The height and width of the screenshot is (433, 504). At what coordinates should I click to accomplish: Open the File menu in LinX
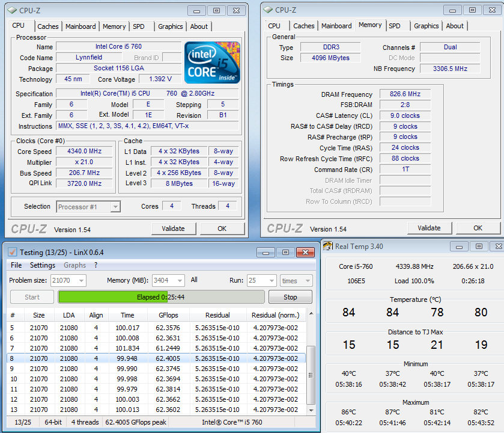tap(16, 265)
